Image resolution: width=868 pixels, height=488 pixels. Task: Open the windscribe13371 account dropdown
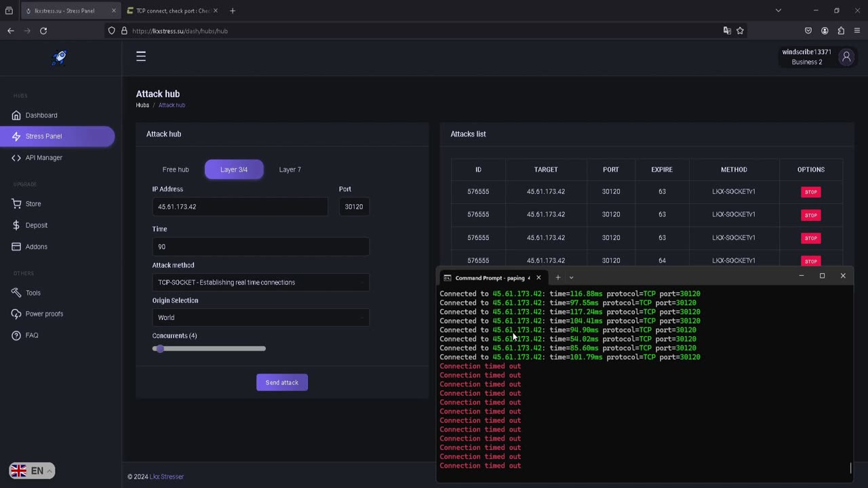click(816, 57)
